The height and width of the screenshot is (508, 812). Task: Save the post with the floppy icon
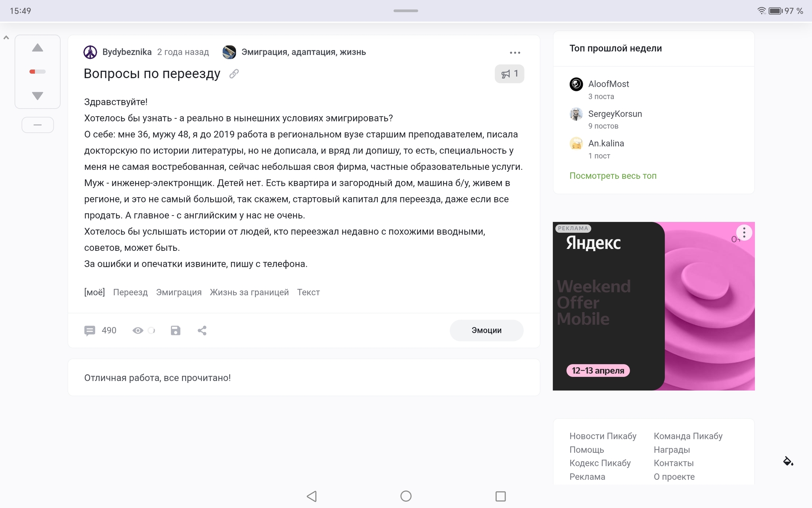tap(175, 331)
